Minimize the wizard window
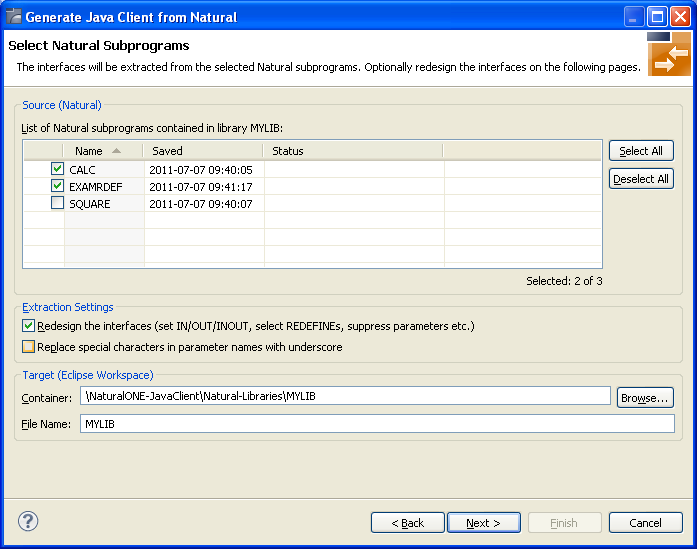This screenshot has height=549, width=697. (x=634, y=17)
